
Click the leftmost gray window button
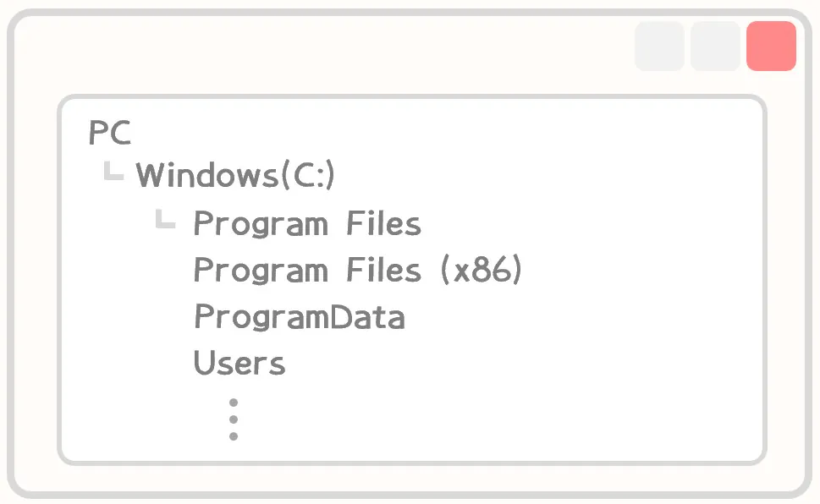coord(659,46)
